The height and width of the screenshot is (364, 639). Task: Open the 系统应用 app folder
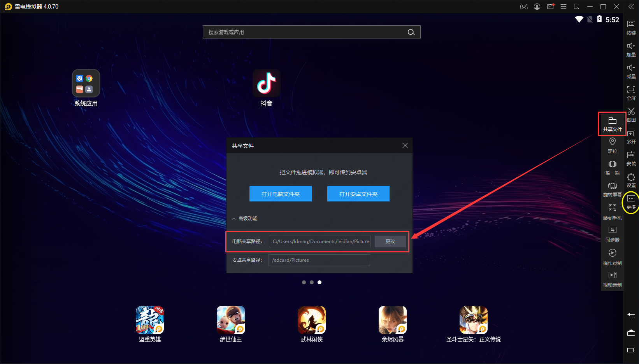86,84
